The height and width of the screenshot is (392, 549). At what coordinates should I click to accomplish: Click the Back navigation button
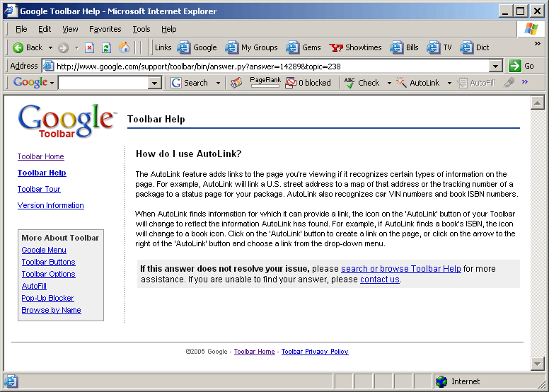pyautogui.click(x=28, y=47)
